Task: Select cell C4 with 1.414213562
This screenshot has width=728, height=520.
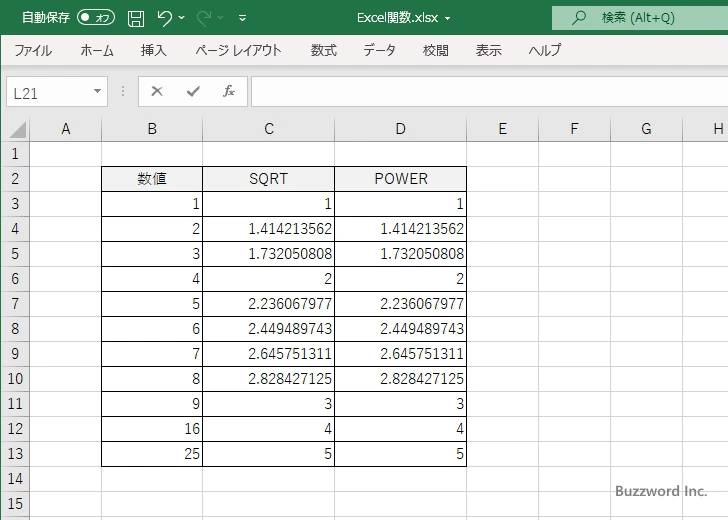Action: (269, 229)
